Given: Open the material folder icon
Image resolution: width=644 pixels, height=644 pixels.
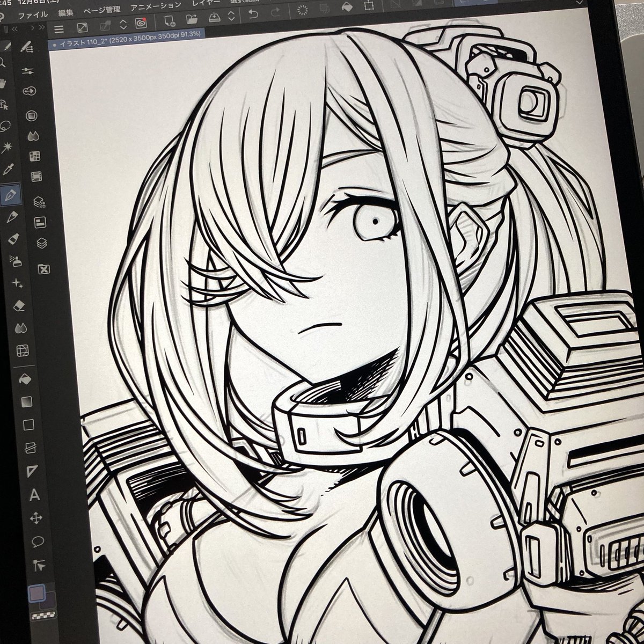Looking at the screenshot, I should [x=45, y=269].
